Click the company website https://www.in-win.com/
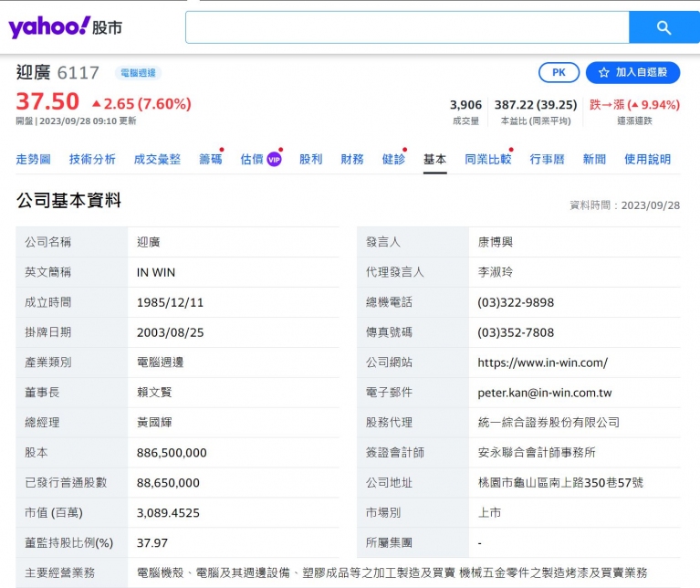 542,362
